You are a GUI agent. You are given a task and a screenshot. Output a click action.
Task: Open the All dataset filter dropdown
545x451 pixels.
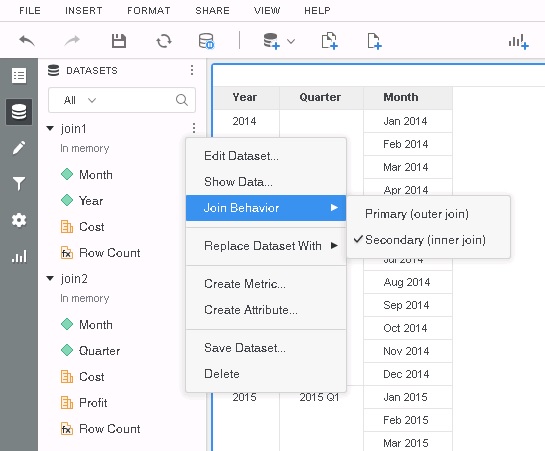coord(80,100)
